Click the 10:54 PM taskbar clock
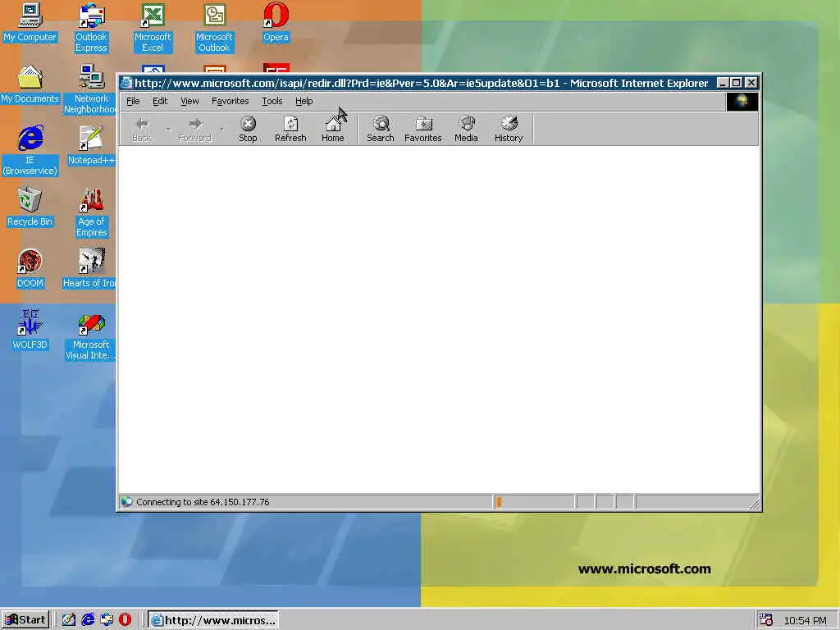Image resolution: width=840 pixels, height=630 pixels. pos(806,620)
